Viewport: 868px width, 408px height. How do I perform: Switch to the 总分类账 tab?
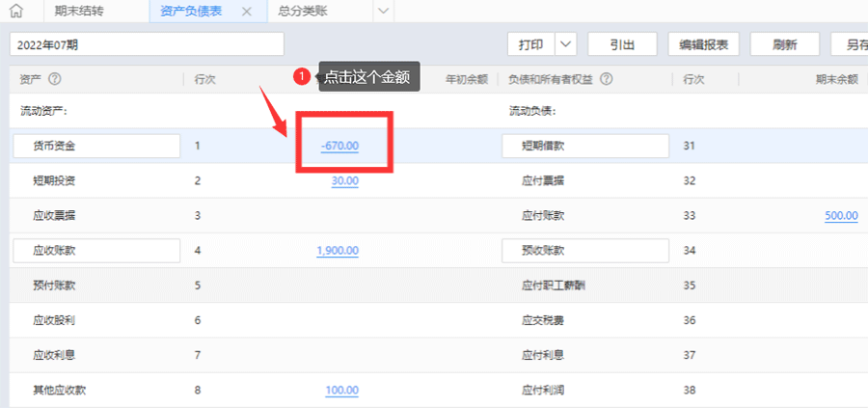point(303,11)
